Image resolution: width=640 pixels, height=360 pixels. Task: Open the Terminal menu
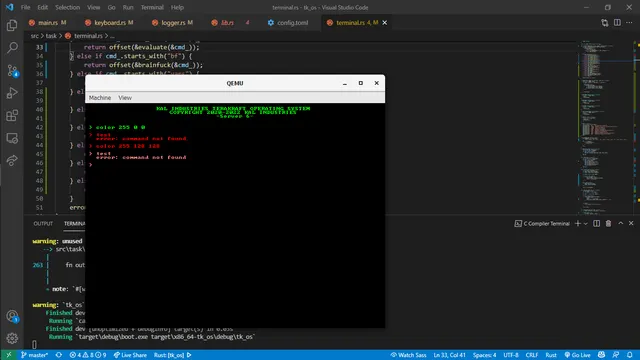[152, 7]
